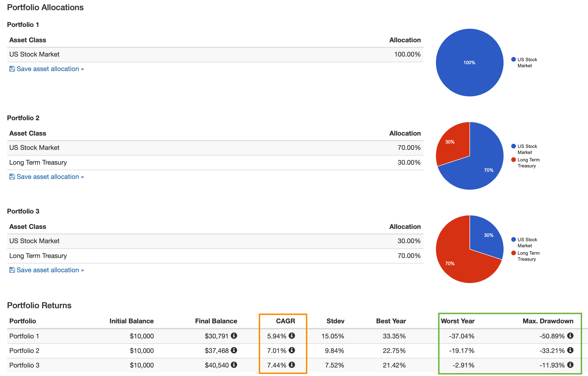Click info icon beside 7.01% CAGR
Viewport: 588px width, 376px height.
pos(292,350)
